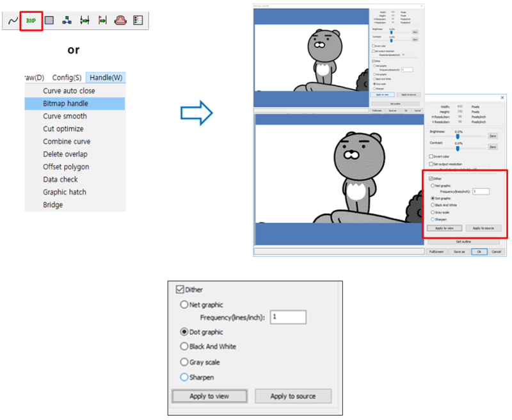Image resolution: width=512 pixels, height=420 pixels.
Task: Click FullScreen in the front dialog
Action: pyautogui.click(x=436, y=252)
